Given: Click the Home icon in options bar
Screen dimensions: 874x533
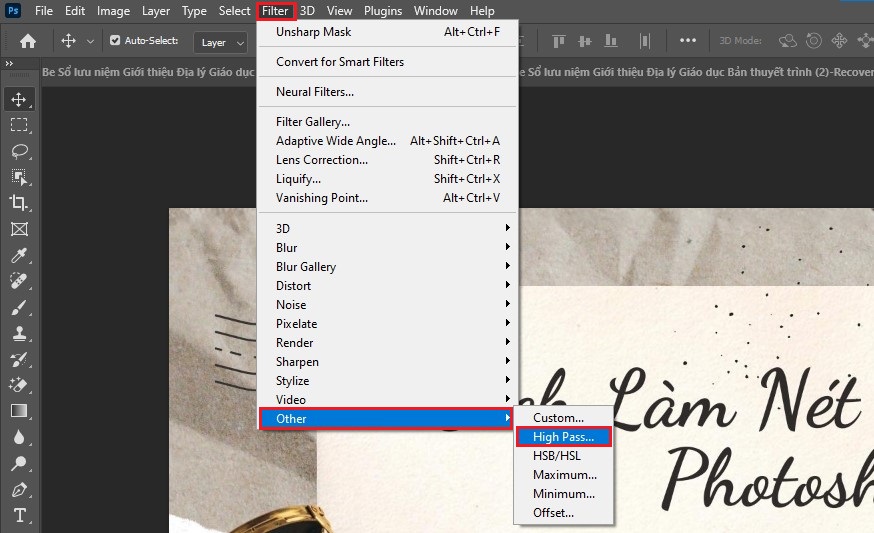Looking at the screenshot, I should click(28, 41).
